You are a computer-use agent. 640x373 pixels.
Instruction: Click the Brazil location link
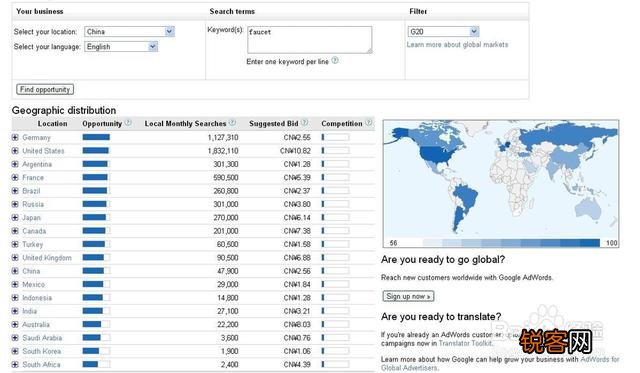pyautogui.click(x=31, y=191)
